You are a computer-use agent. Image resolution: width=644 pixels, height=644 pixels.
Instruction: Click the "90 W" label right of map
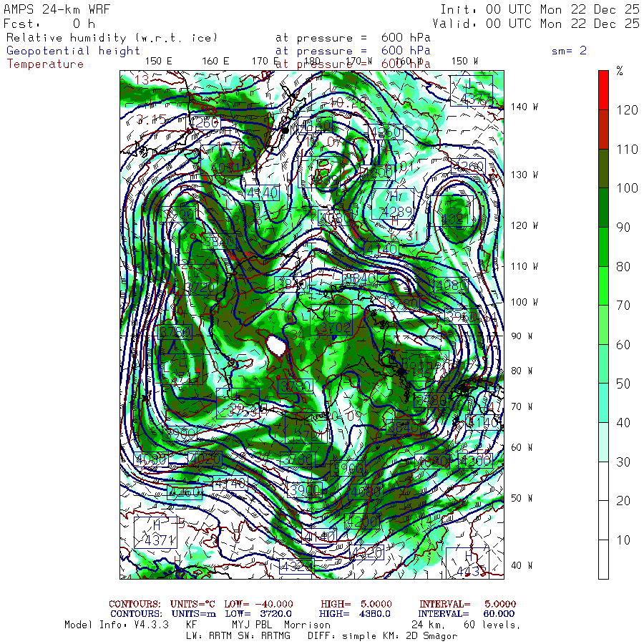pos(522,336)
